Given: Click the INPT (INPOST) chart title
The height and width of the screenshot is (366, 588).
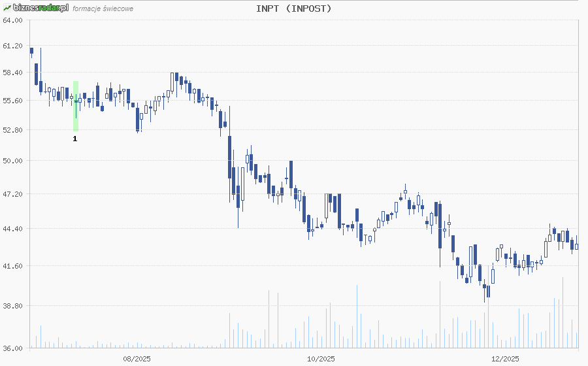Looking at the screenshot, I should pos(293,8).
